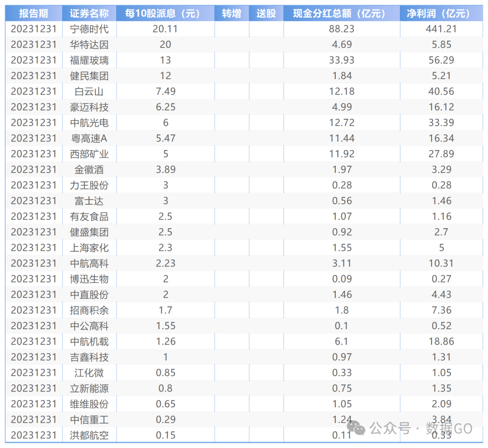Click the dividend value 2.23

165,264
